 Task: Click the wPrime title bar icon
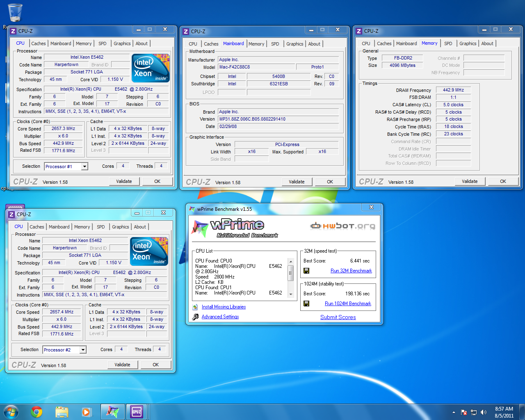(x=192, y=209)
